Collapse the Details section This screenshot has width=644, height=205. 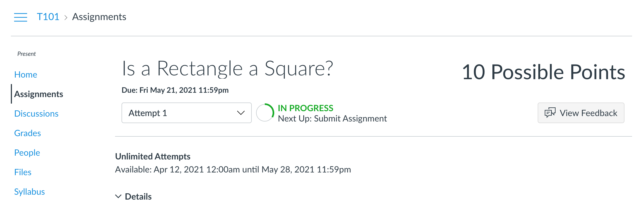click(x=138, y=197)
